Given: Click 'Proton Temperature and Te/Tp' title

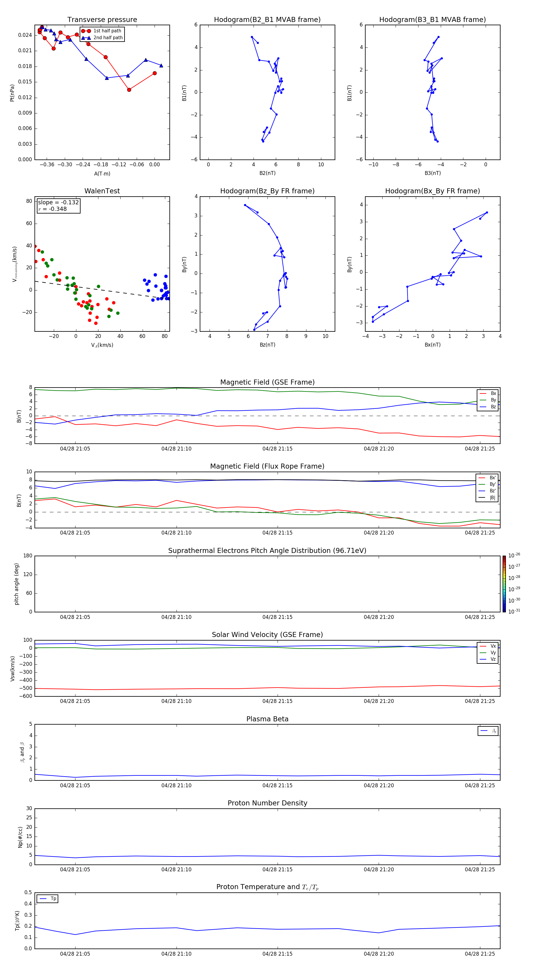Looking at the screenshot, I should (267, 887).
